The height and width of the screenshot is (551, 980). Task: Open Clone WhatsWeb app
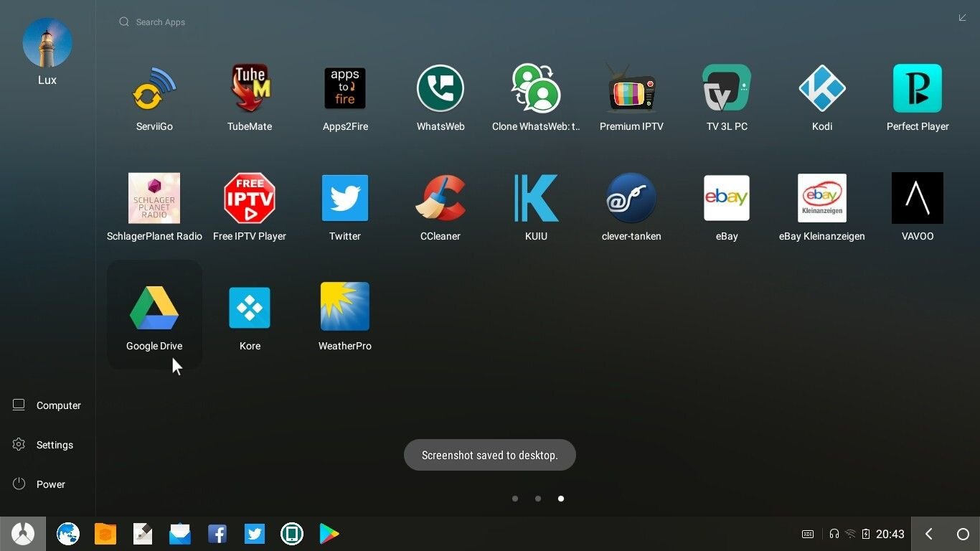coord(536,89)
